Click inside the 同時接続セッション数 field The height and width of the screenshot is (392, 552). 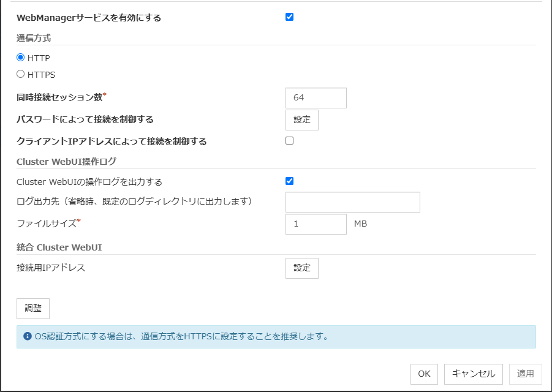click(316, 97)
